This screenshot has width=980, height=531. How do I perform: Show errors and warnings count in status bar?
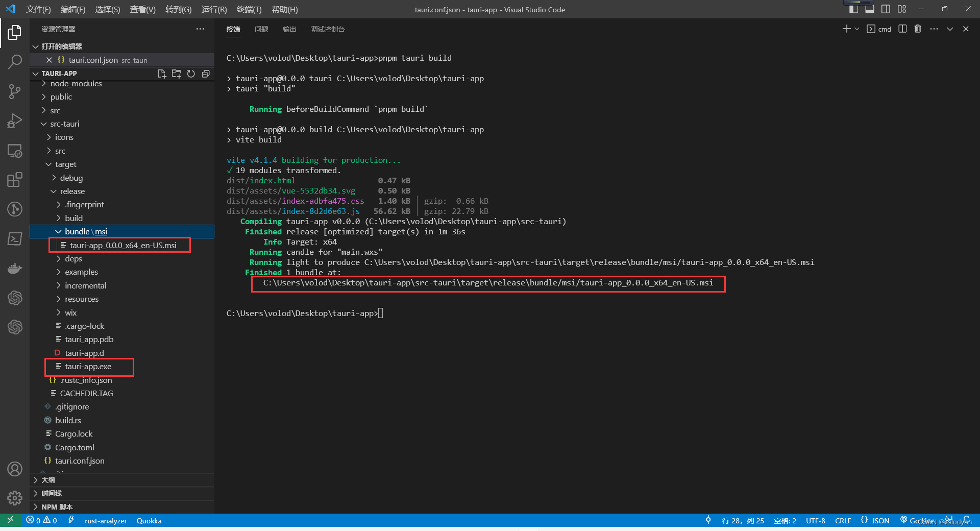tap(42, 520)
